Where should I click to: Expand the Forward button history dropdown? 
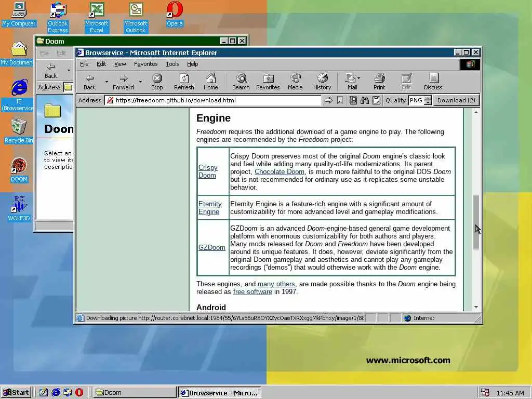140,82
